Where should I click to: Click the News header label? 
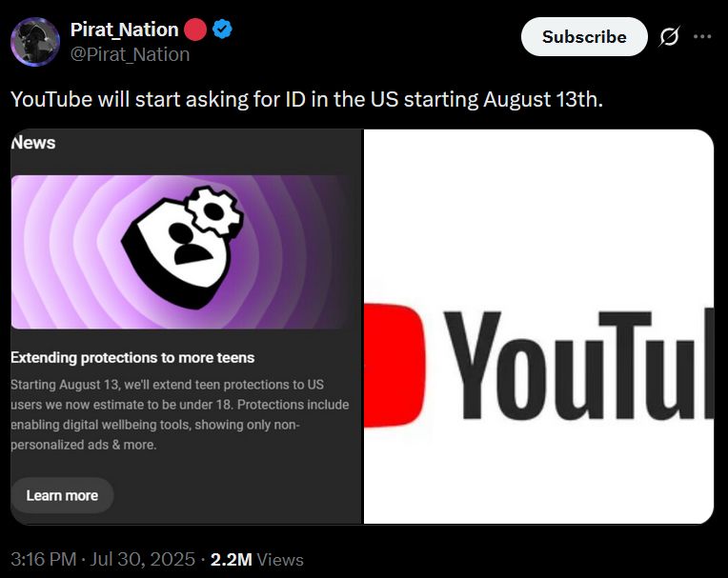click(x=33, y=143)
